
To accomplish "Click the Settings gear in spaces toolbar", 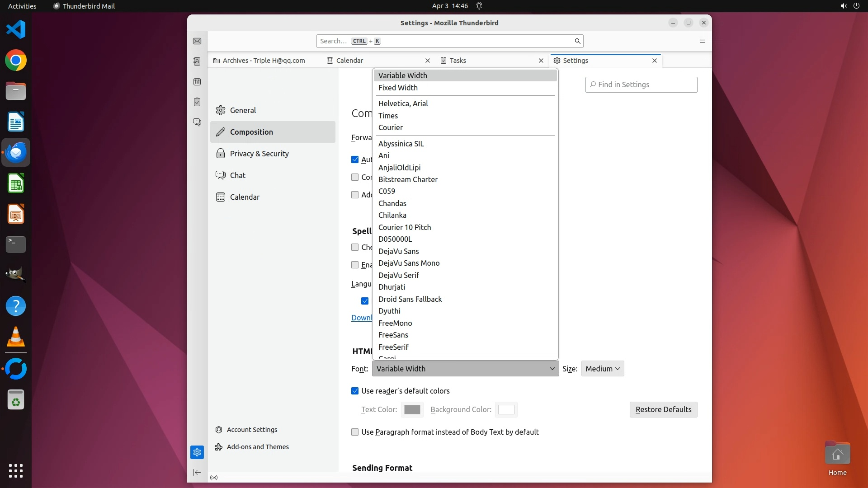I will point(197,452).
